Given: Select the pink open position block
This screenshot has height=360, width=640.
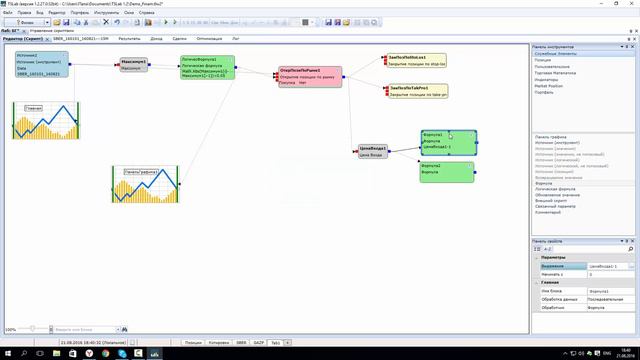Looking at the screenshot, I should (310, 77).
